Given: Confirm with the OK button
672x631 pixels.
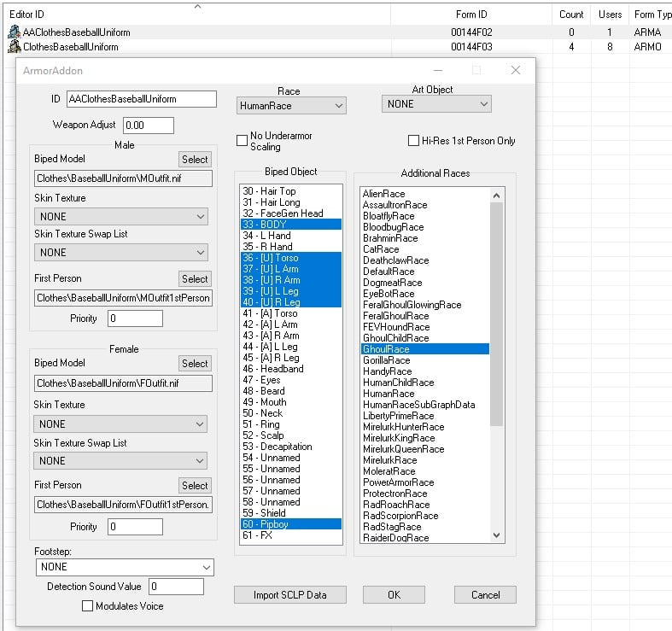Looking at the screenshot, I should point(394,595).
